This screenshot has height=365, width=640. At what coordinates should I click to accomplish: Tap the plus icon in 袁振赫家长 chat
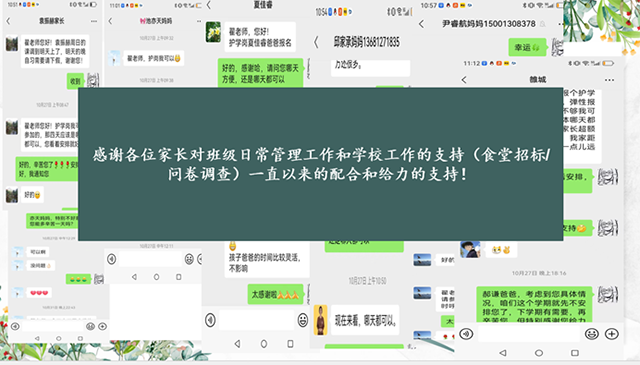click(102, 326)
